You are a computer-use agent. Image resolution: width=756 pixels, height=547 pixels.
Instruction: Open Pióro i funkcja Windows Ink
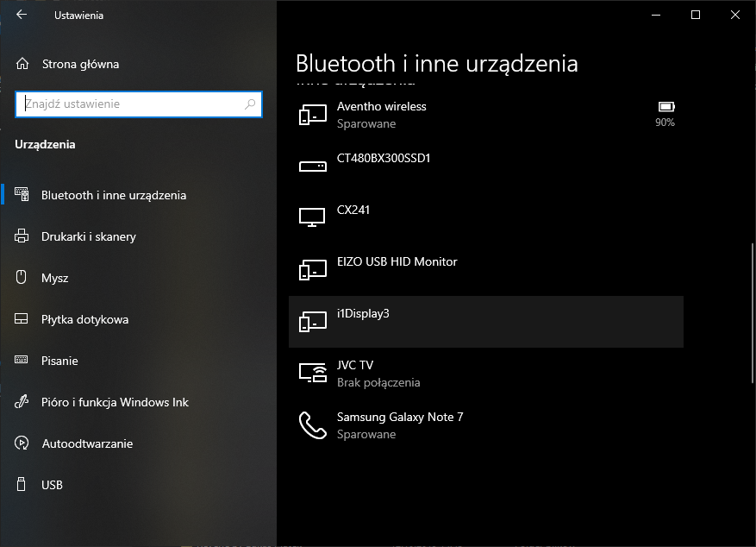pyautogui.click(x=115, y=402)
